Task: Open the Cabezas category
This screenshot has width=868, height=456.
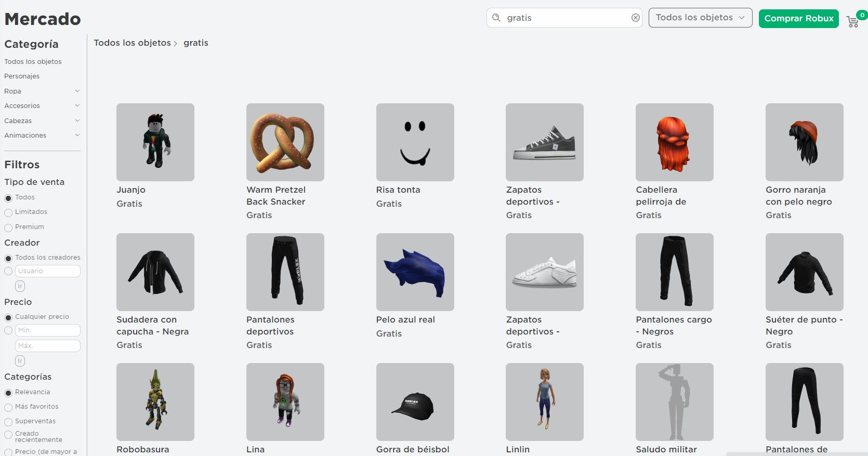Action: click(18, 120)
